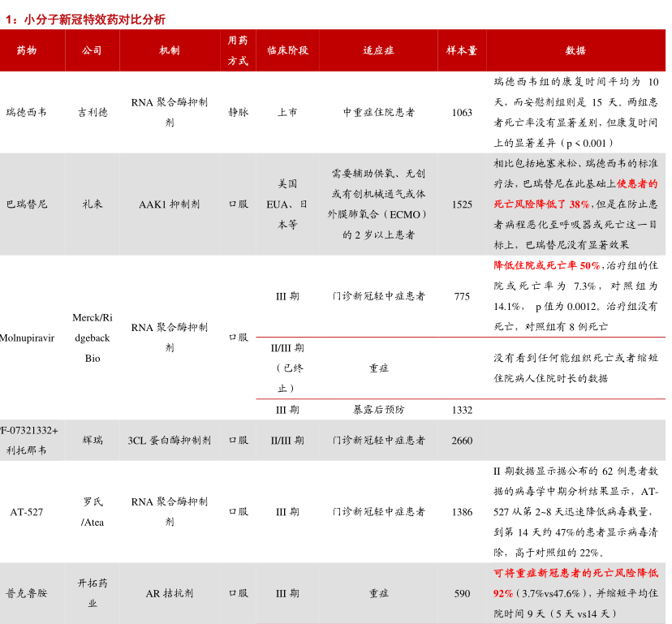Click 重症 indication in the 普克鲁胺 row
This screenshot has width=672, height=624.
[378, 593]
